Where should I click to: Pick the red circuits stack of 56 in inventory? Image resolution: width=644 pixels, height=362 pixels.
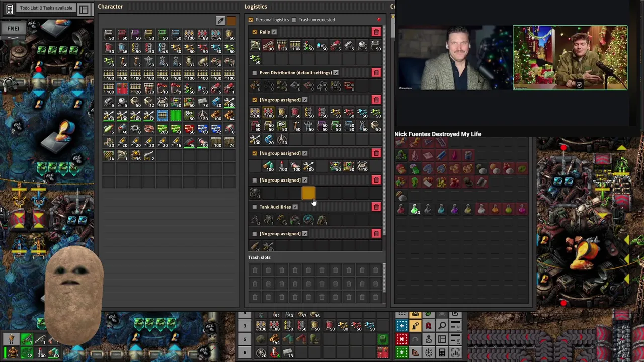(189, 130)
